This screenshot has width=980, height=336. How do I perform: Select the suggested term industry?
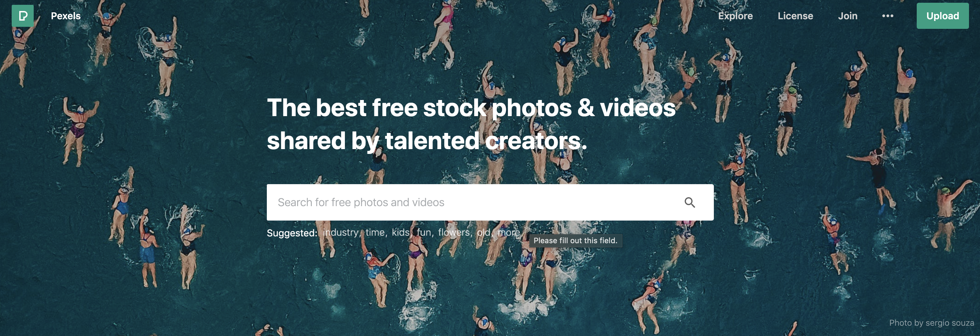click(x=340, y=233)
